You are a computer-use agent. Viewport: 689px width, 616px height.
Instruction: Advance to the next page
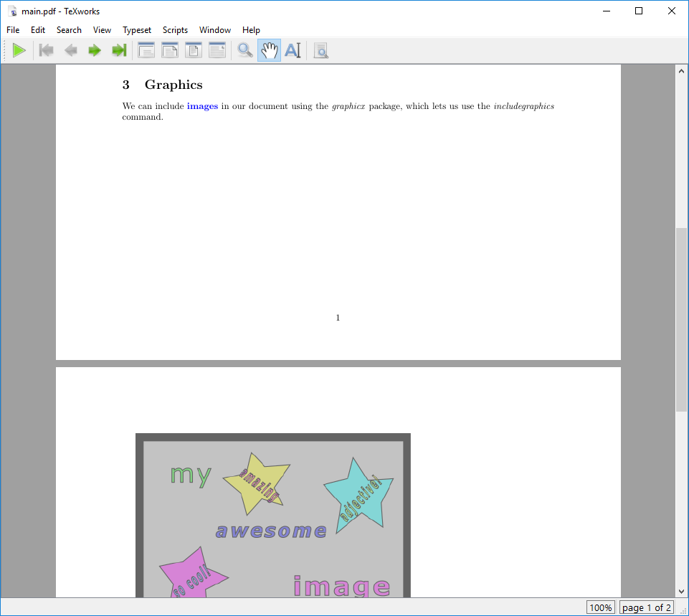point(94,50)
